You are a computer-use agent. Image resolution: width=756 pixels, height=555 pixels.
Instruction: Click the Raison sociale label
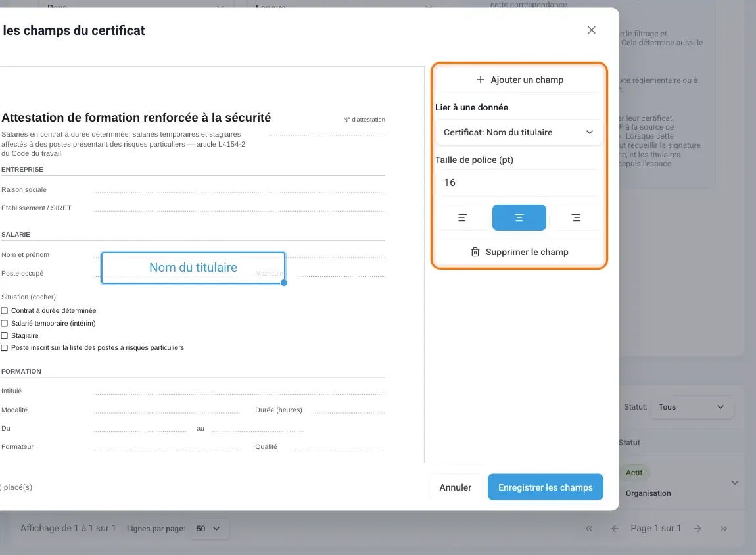click(24, 189)
